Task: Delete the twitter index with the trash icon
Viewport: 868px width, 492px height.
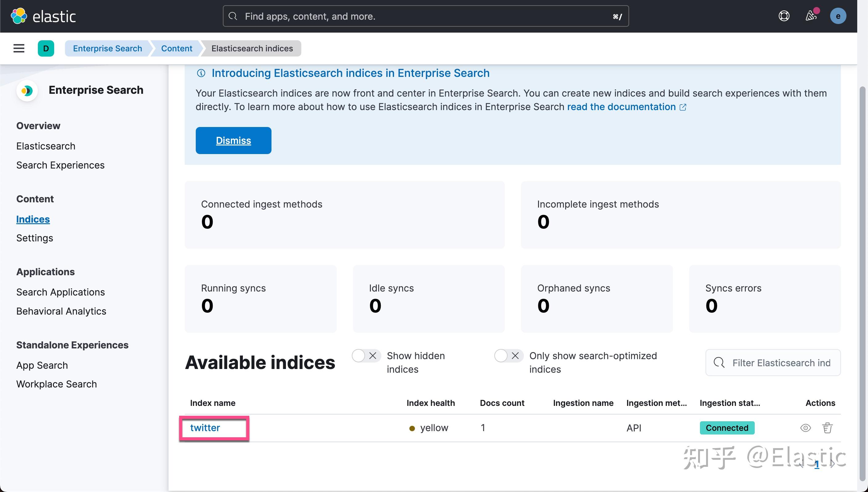Action: (x=827, y=428)
